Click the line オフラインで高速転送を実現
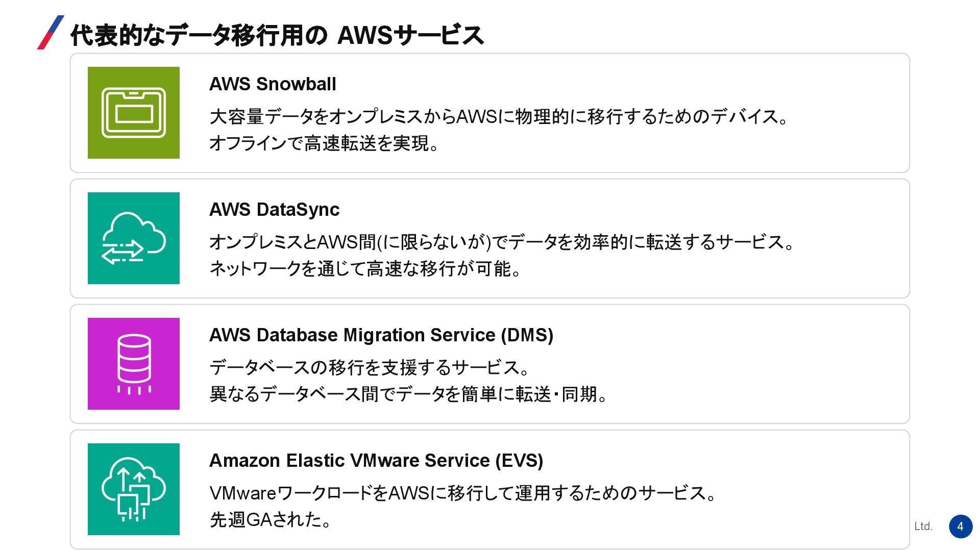Image resolution: width=980 pixels, height=551 pixels. 325,143
